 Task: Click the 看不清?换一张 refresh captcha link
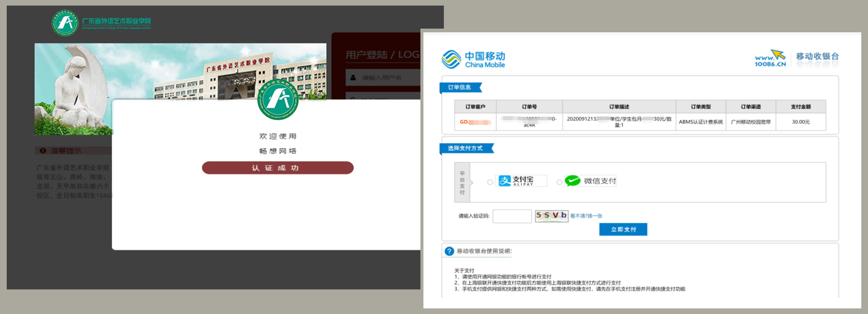coord(586,216)
